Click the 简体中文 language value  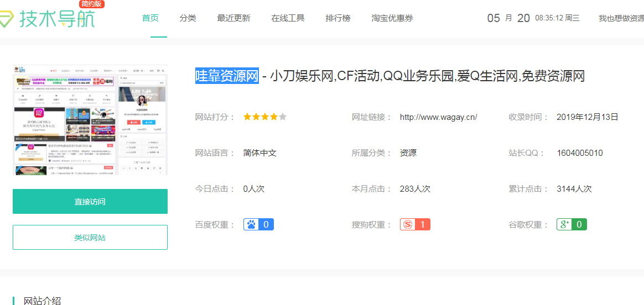coord(260,153)
